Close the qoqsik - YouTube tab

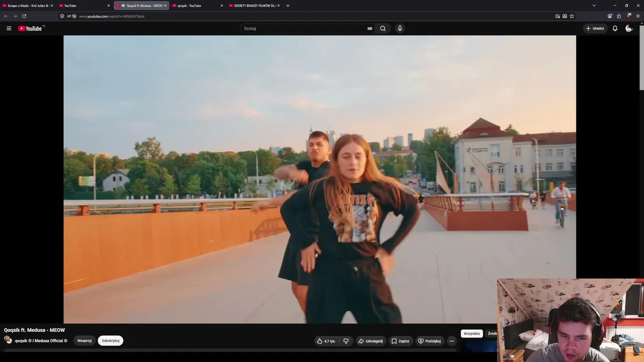coord(222,6)
